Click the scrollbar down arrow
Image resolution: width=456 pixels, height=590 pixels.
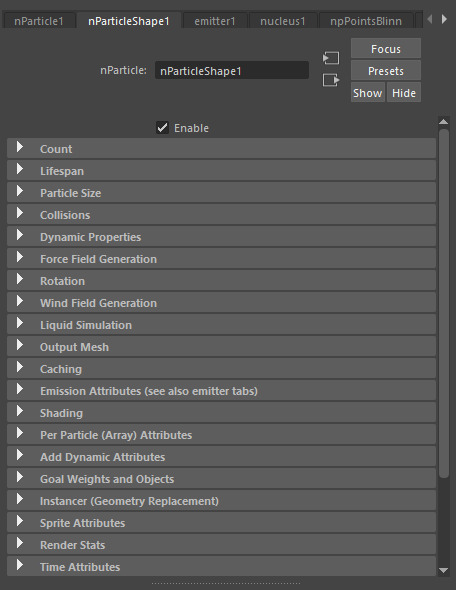coord(444,570)
